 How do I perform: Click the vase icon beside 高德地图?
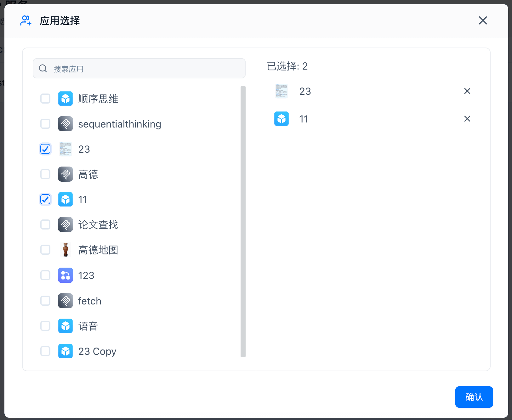pyautogui.click(x=65, y=250)
